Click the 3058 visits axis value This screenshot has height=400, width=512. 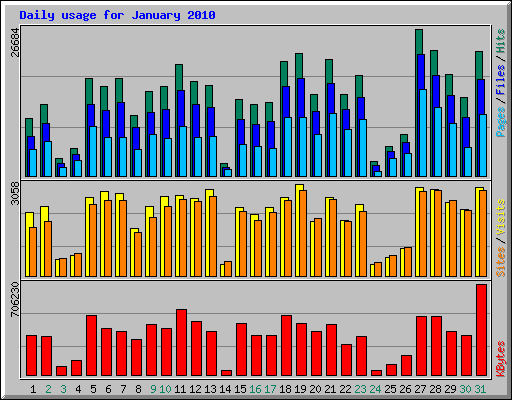[15, 193]
